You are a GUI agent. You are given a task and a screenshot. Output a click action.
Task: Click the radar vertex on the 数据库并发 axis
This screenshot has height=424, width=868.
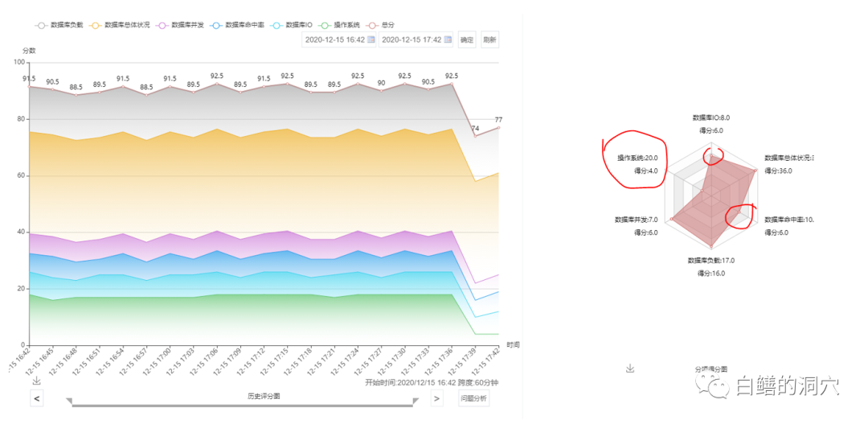pos(671,220)
